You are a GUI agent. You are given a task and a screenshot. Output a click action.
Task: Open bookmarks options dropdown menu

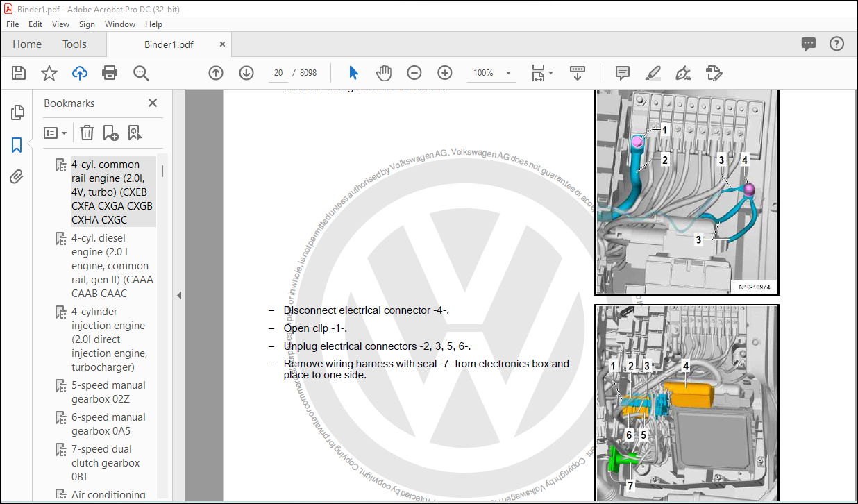tap(56, 133)
